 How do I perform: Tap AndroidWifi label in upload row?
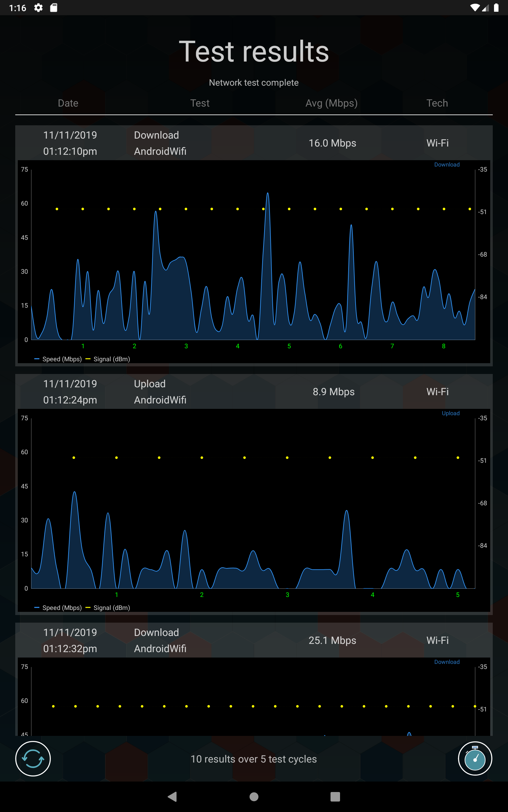click(x=160, y=400)
